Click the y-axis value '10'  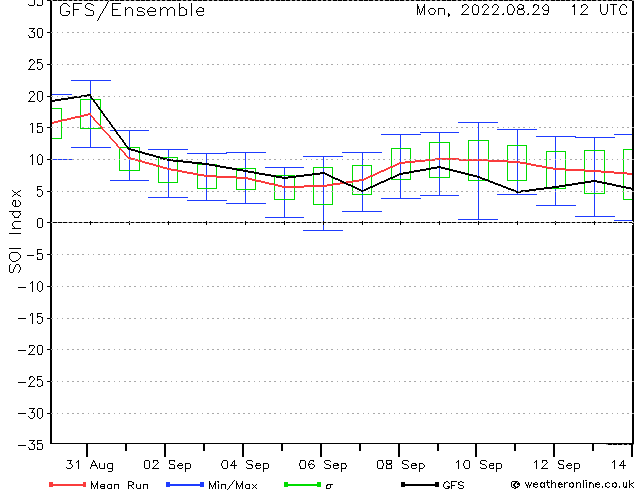35,160
